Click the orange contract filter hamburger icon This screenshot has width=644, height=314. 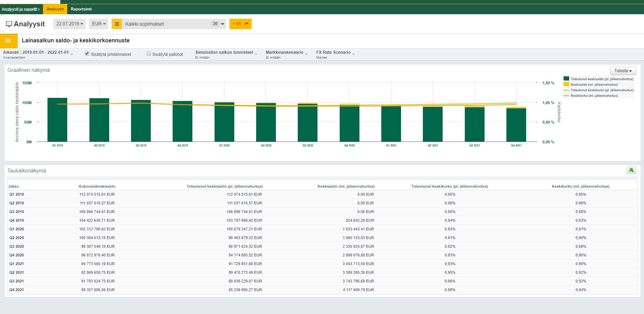click(x=117, y=24)
